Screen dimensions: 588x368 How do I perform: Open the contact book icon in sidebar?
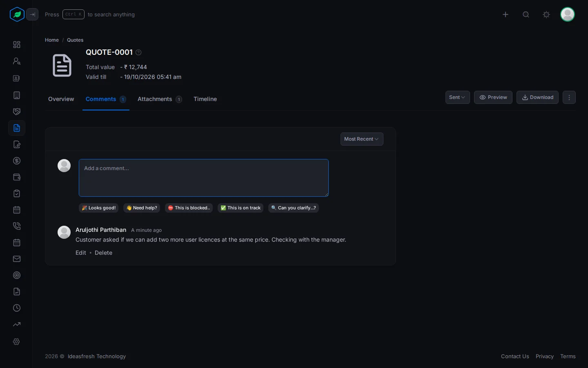coord(17,78)
